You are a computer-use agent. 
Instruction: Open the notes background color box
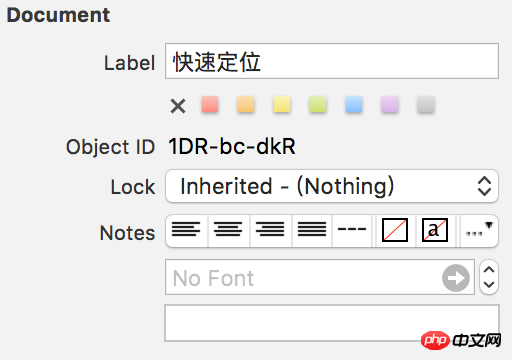pos(395,230)
